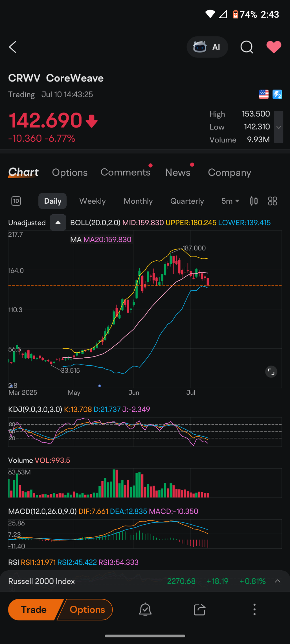Go back using the arrow icon
This screenshot has height=644, width=290.
coord(13,47)
